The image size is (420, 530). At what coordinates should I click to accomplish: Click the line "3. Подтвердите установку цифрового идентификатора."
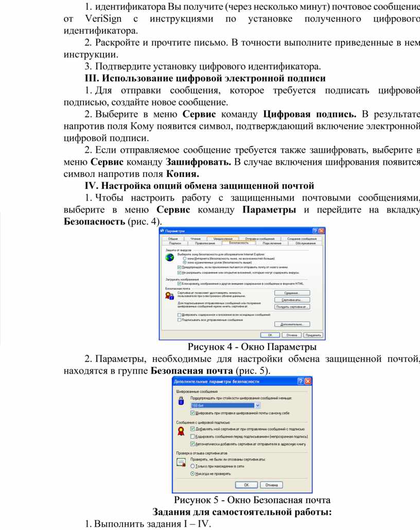[203, 66]
